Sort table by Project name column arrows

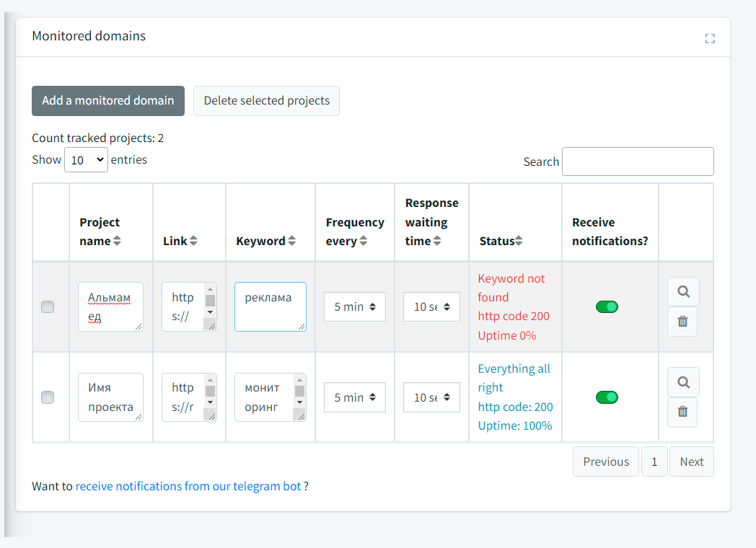click(x=117, y=242)
